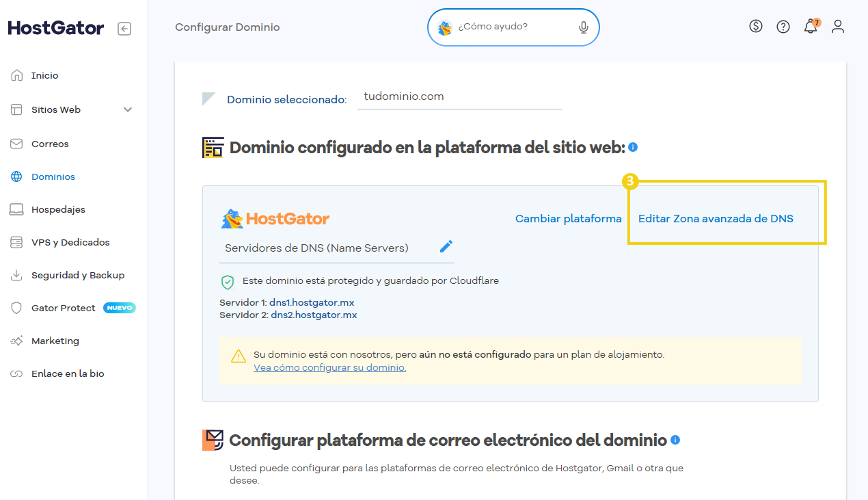Open the notifications bell icon
The image size is (868, 500).
(811, 27)
